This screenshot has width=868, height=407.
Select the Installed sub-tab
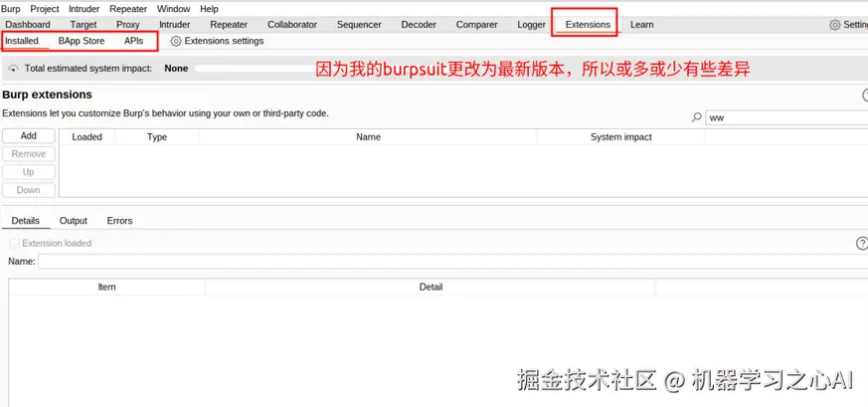(x=22, y=41)
